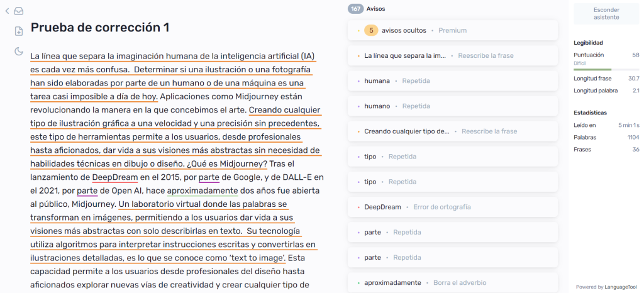Image resolution: width=644 pixels, height=293 pixels.
Task: Select the first 'tipo' repeated word card
Action: pos(452,157)
